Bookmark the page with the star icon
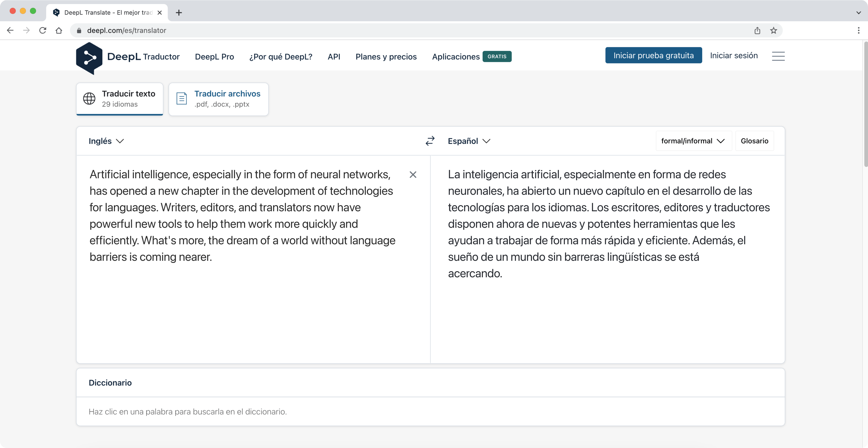 click(x=773, y=30)
